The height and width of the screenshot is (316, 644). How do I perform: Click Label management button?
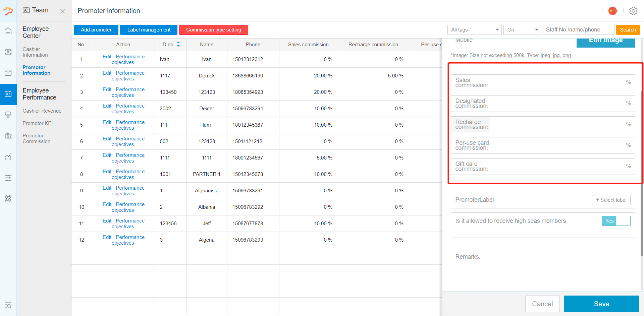click(149, 30)
